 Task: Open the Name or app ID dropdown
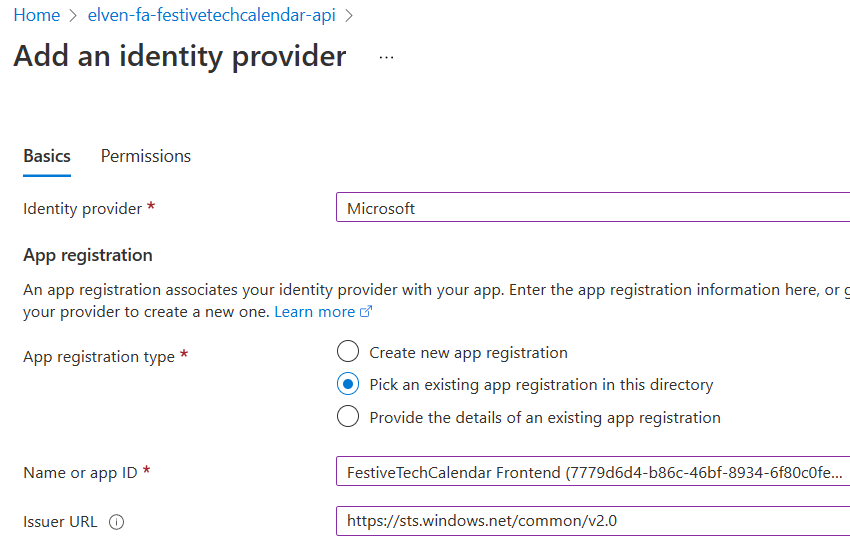(593, 471)
